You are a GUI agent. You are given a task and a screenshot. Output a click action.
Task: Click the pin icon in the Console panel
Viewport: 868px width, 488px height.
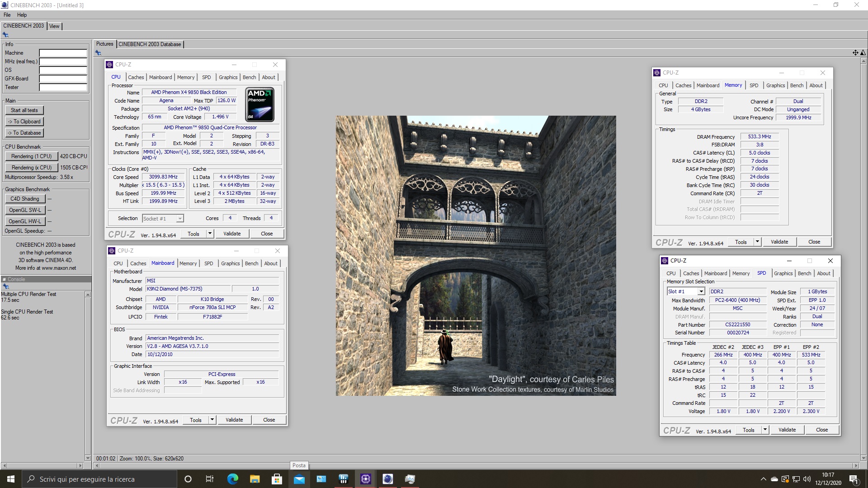click(x=5, y=286)
